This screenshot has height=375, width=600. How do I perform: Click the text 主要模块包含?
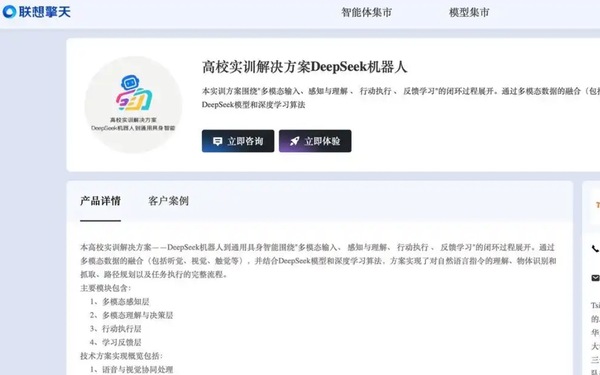click(x=105, y=288)
